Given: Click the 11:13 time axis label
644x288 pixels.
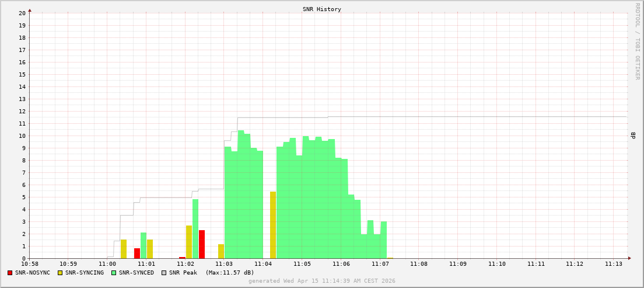Looking at the screenshot, I should coord(614,264).
